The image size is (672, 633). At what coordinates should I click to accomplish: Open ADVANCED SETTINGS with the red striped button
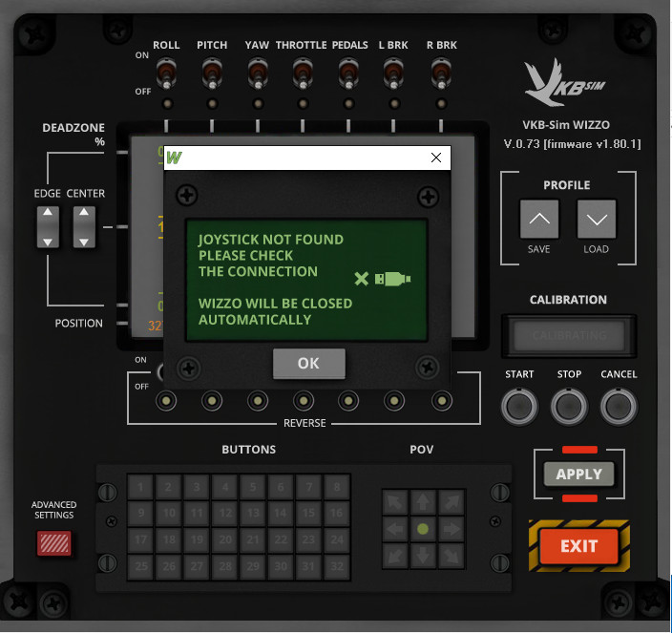[x=53, y=542]
